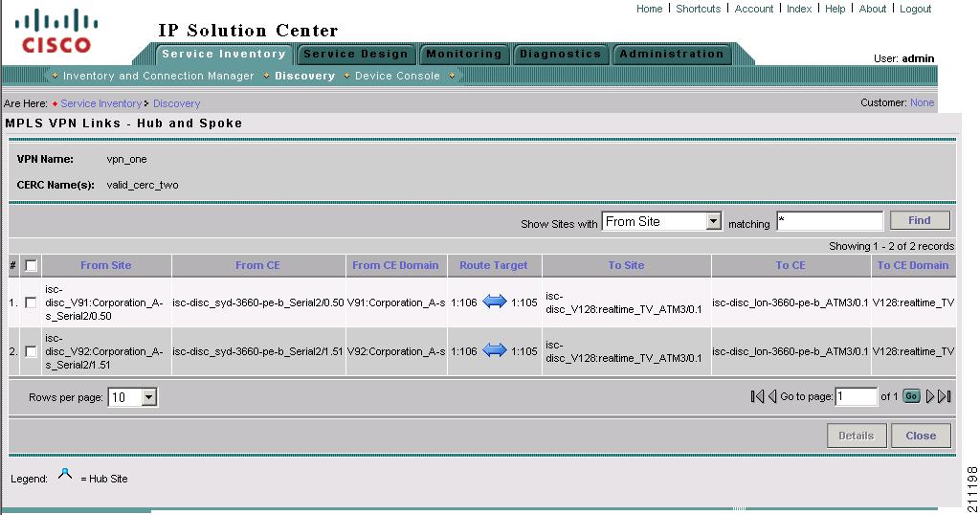Click bidirectional arrow in row 1
This screenshot has height=515, width=980.
point(495,302)
